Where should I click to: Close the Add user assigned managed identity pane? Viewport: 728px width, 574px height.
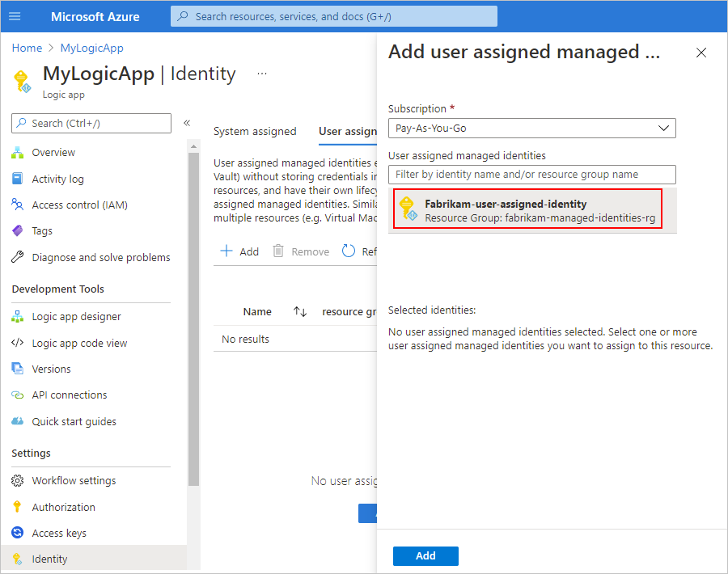point(701,53)
